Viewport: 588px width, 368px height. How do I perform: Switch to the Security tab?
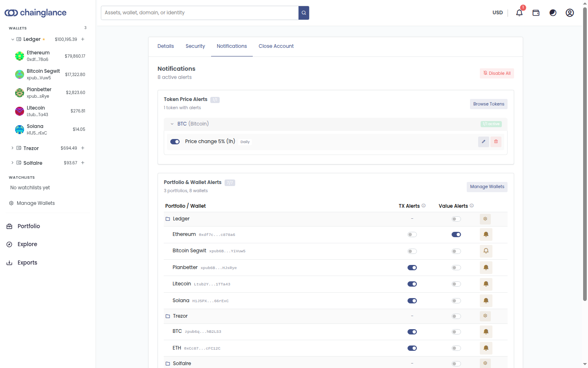(195, 46)
